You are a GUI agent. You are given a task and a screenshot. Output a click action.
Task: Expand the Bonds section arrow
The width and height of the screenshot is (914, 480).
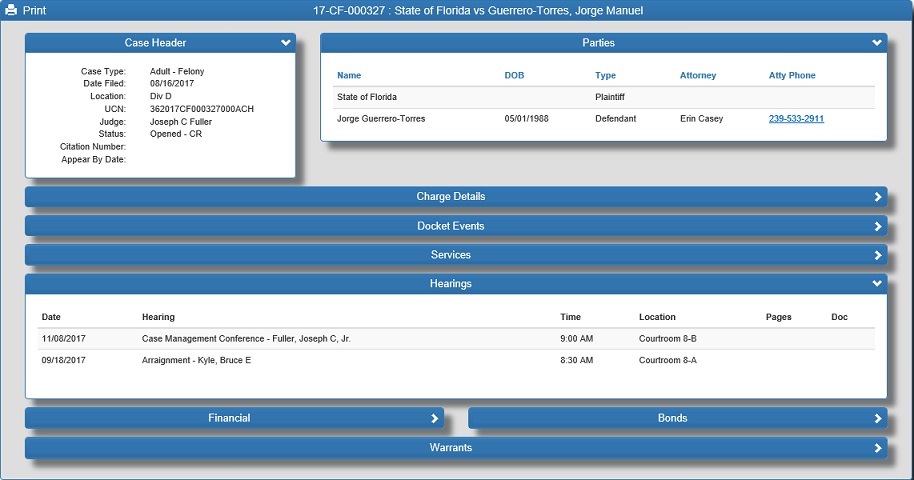[x=878, y=418]
